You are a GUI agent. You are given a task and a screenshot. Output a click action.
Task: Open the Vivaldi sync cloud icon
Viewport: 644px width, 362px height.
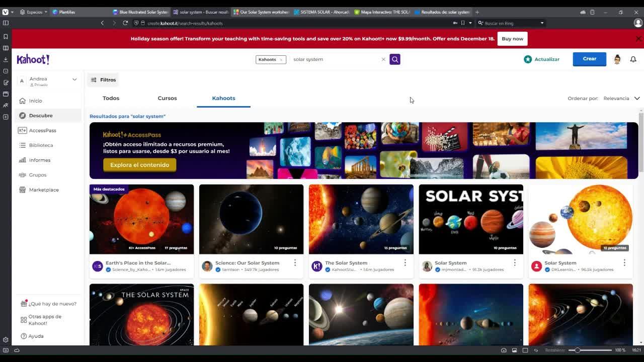tap(583, 12)
